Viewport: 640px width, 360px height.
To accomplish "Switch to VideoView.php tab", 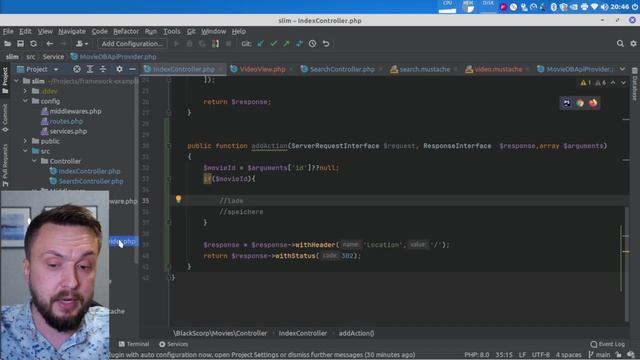I will point(262,69).
